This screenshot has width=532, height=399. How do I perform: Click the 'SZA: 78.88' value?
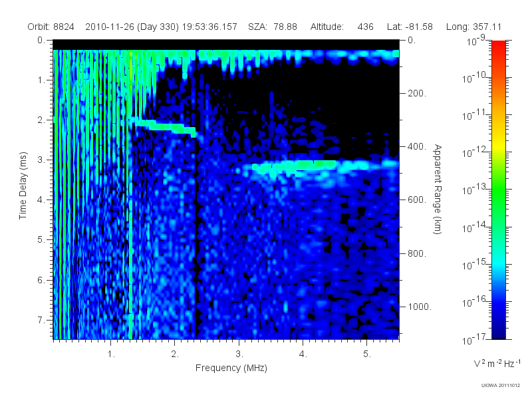pos(273,27)
